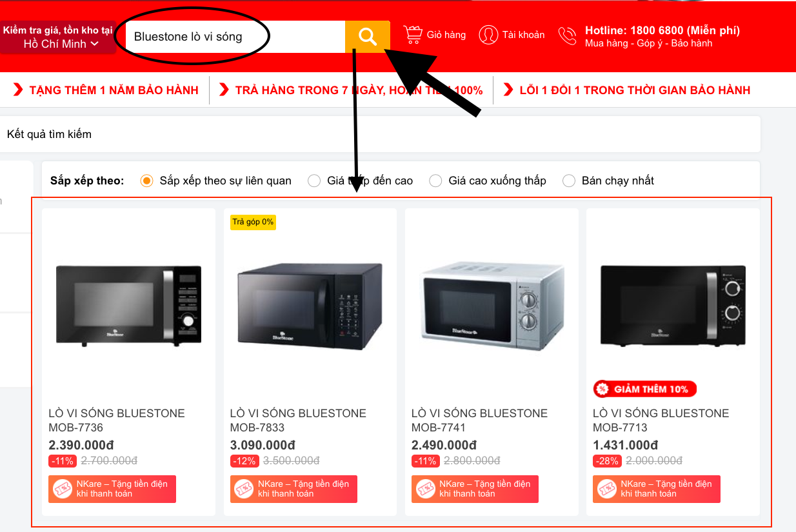
Task: Click chevron beside TẶNG THÊM 1 NĂM BẢO HÀNH
Action: (18, 90)
